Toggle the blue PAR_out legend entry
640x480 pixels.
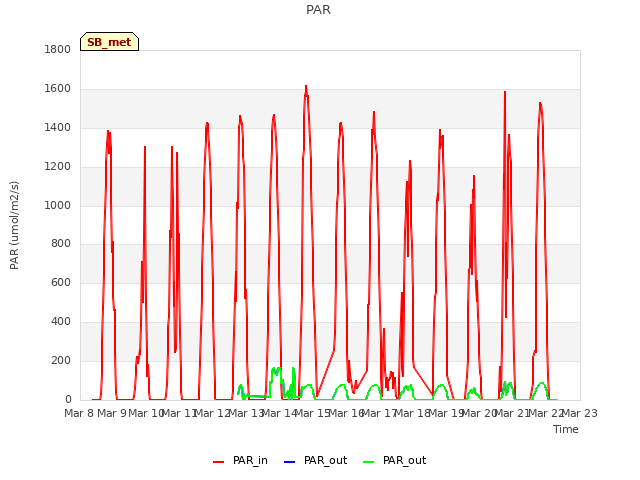pos(315,461)
